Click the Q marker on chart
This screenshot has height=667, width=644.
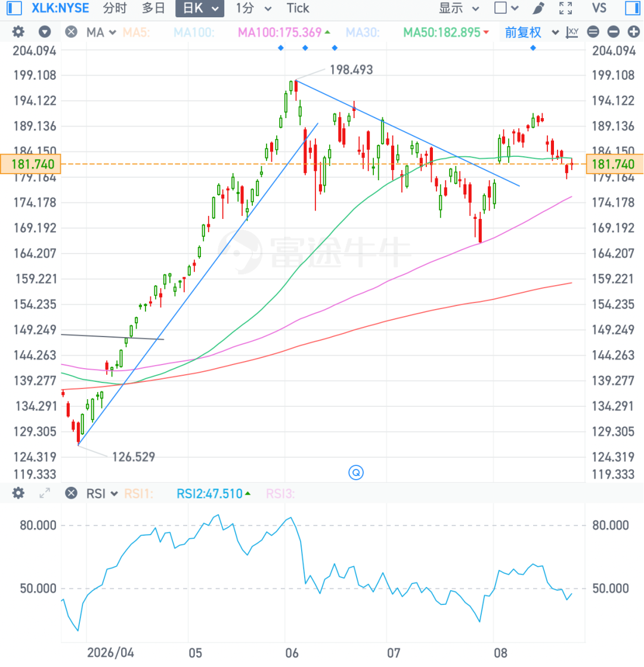pos(356,472)
